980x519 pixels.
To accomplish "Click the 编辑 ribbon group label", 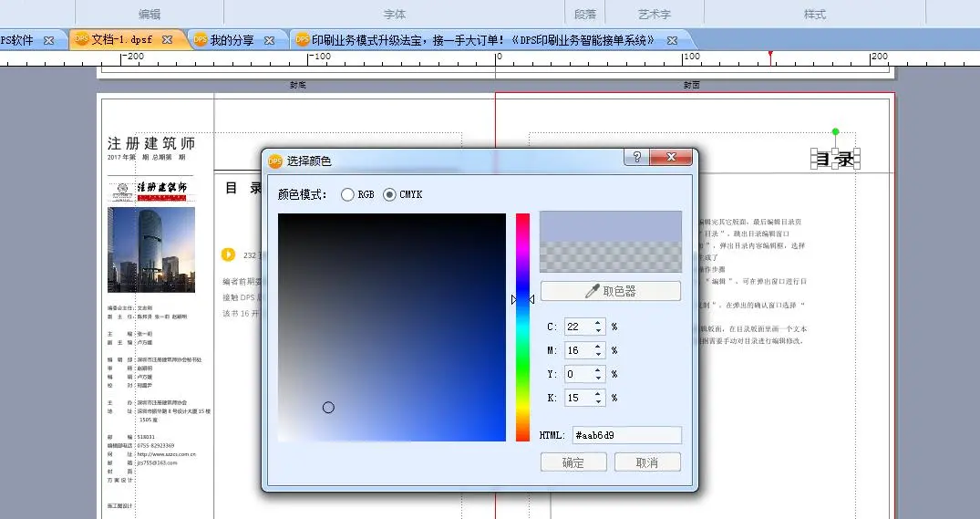I will click(150, 14).
